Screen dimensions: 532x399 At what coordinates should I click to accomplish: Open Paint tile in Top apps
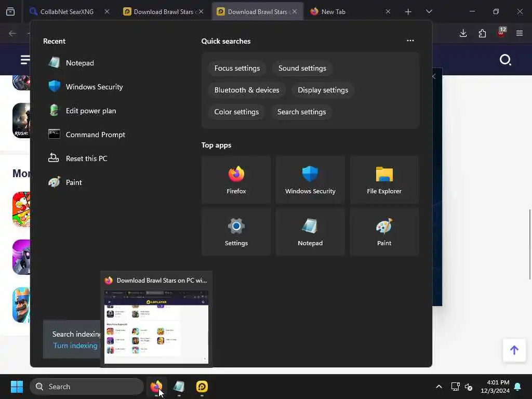[384, 232]
